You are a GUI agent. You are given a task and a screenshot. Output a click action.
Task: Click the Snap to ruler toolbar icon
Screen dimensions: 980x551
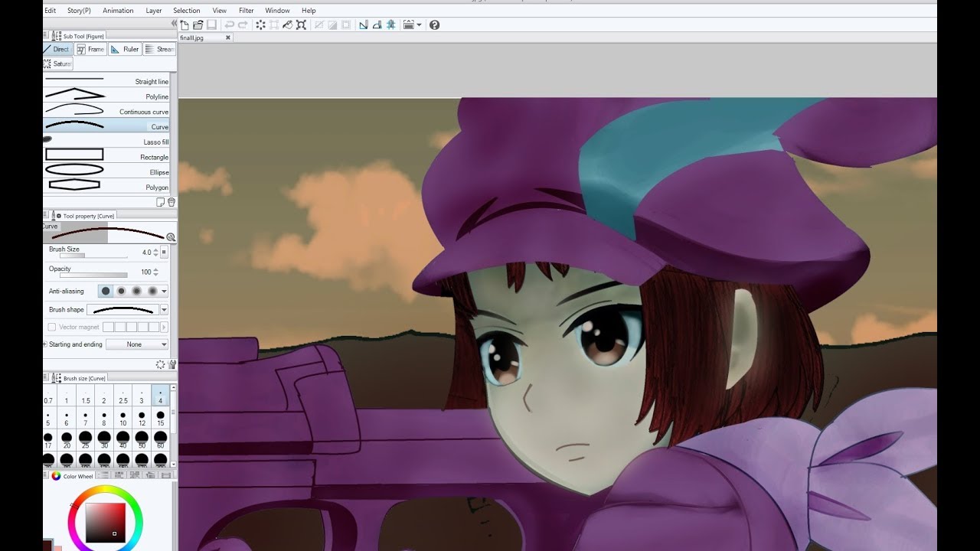(364, 24)
